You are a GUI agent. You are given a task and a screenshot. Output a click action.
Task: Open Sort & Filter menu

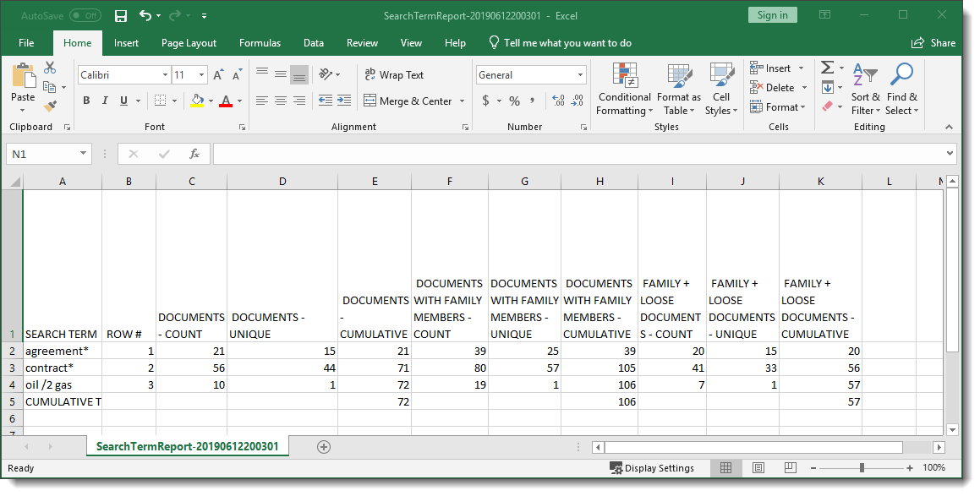click(x=866, y=89)
